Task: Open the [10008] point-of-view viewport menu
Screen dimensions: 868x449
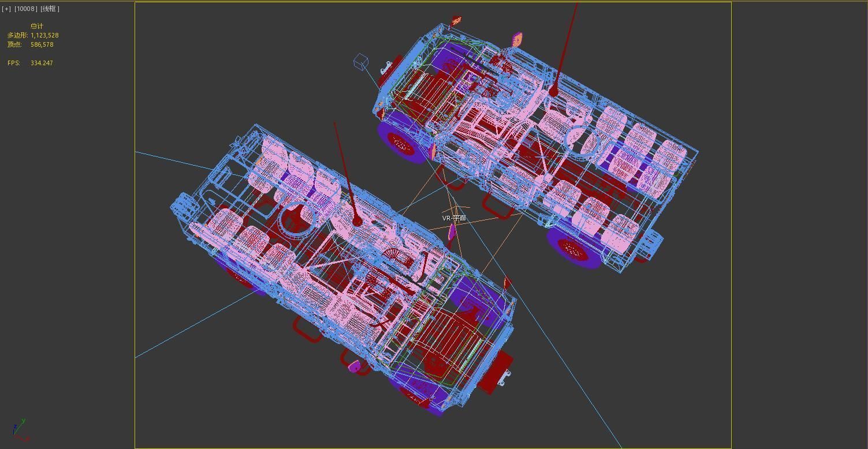Action: click(x=25, y=9)
